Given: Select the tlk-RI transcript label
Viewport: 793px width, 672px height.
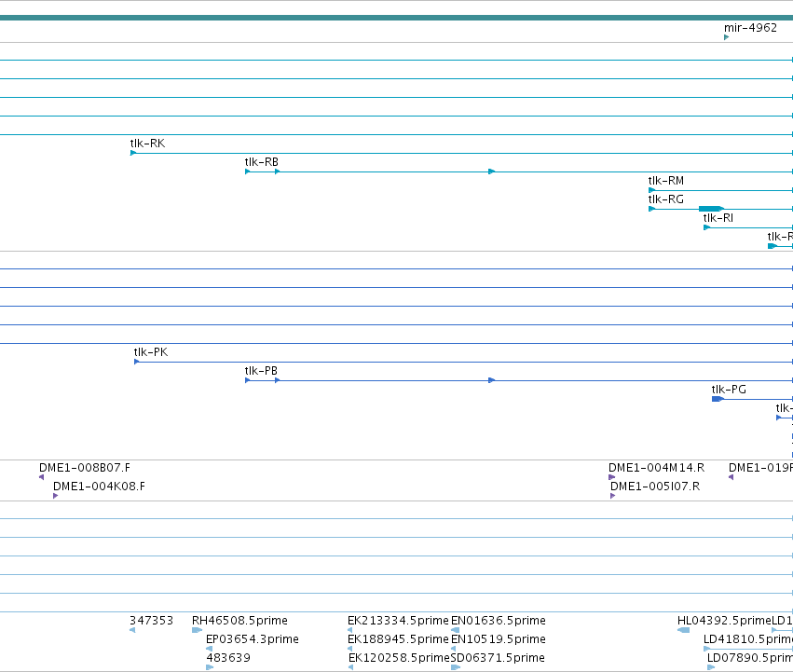Looking at the screenshot, I should (x=718, y=218).
